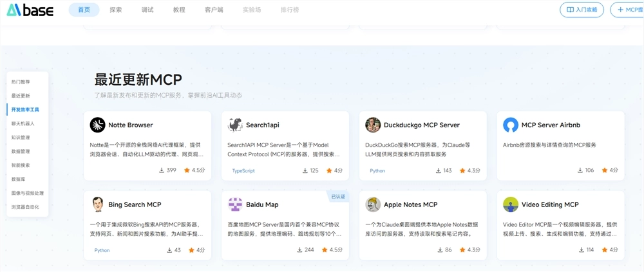Click the Video Editing MCP avatar icon
The width and height of the screenshot is (644, 272).
pyautogui.click(x=511, y=204)
